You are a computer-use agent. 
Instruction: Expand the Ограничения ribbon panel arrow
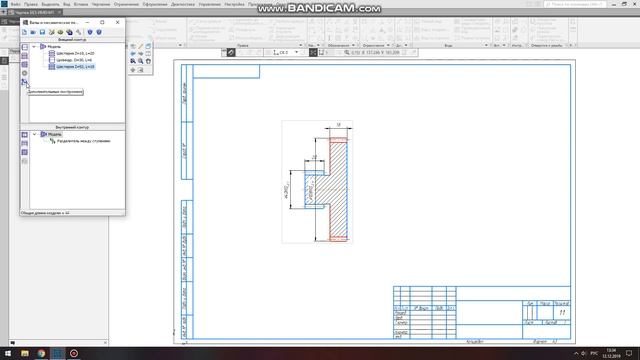point(388,45)
